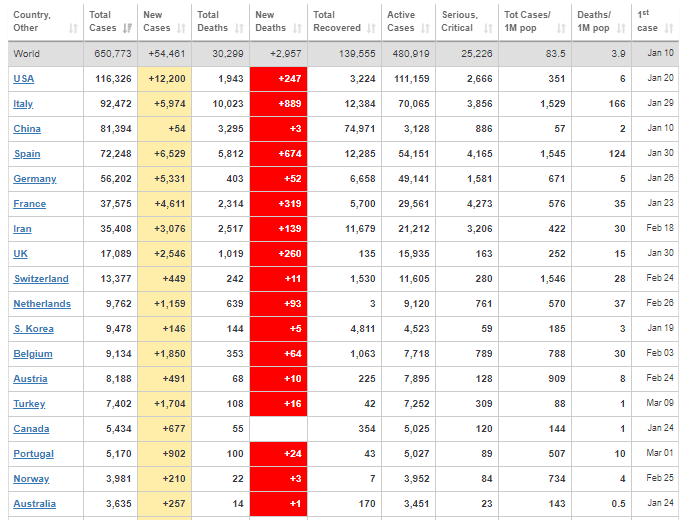
Task: Open the USA country link
Action: (x=24, y=79)
